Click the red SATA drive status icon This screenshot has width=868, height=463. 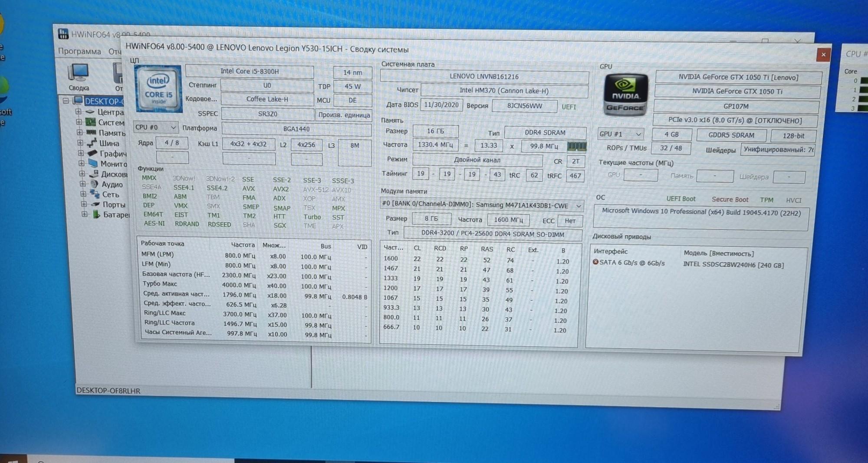click(x=595, y=262)
